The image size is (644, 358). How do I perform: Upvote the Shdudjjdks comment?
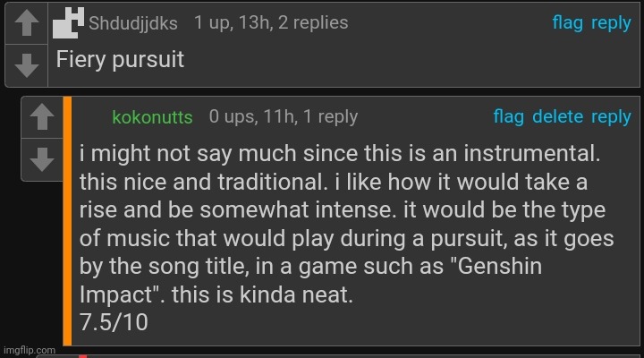tap(27, 23)
